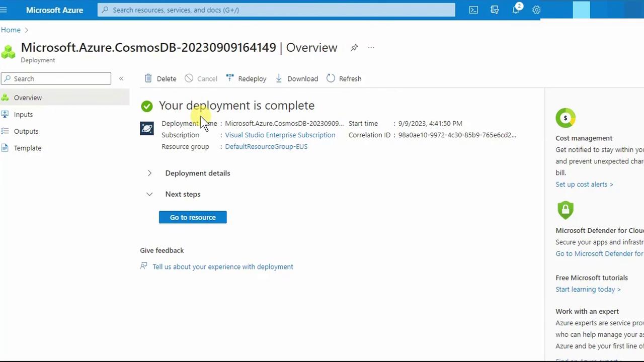The width and height of the screenshot is (644, 362).
Task: Open the portal settings gear
Action: [536, 10]
